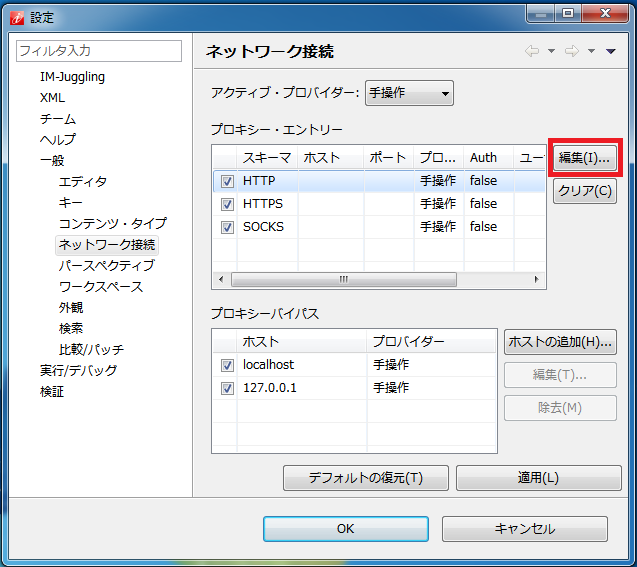Screen dimensions: 637x567
Task: Select the HTTP row text
Action: tap(259, 181)
